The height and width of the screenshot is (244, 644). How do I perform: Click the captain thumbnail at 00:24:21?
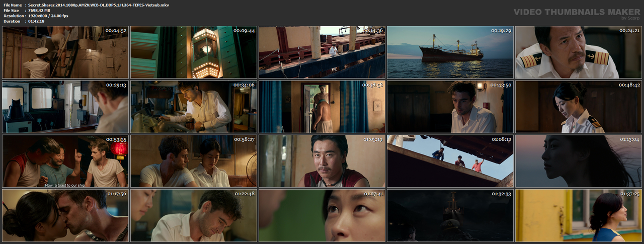pyautogui.click(x=579, y=52)
